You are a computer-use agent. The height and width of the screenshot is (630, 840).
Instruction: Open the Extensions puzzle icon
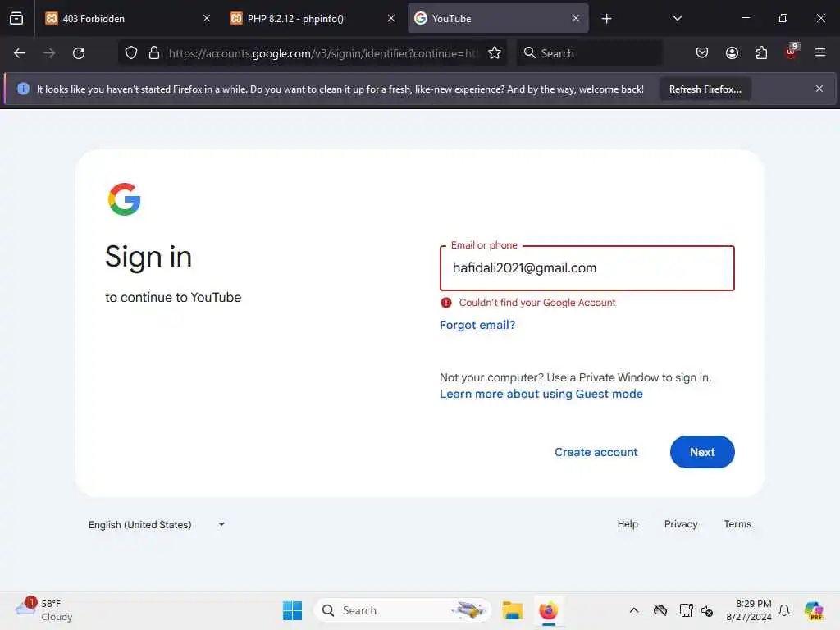click(761, 53)
